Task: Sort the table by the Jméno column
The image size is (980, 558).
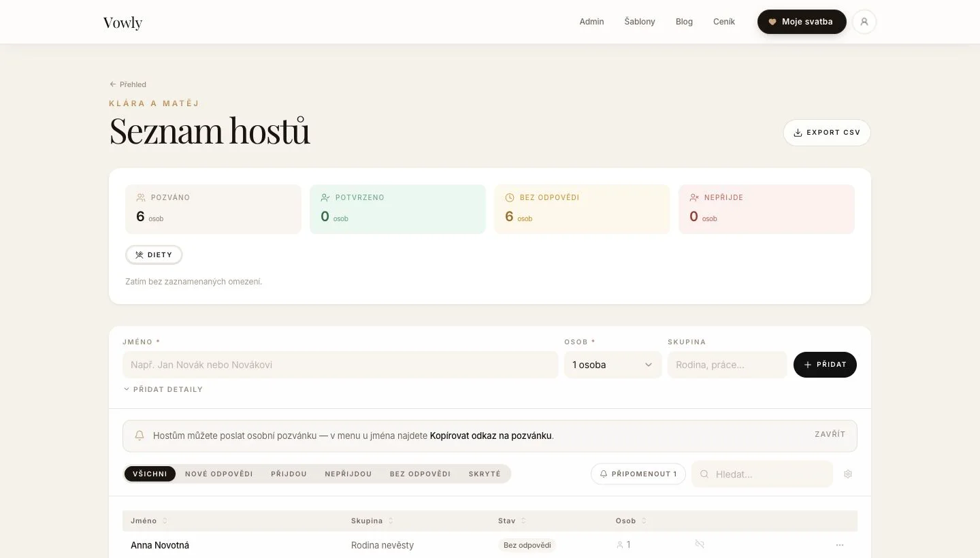Action: pyautogui.click(x=149, y=521)
